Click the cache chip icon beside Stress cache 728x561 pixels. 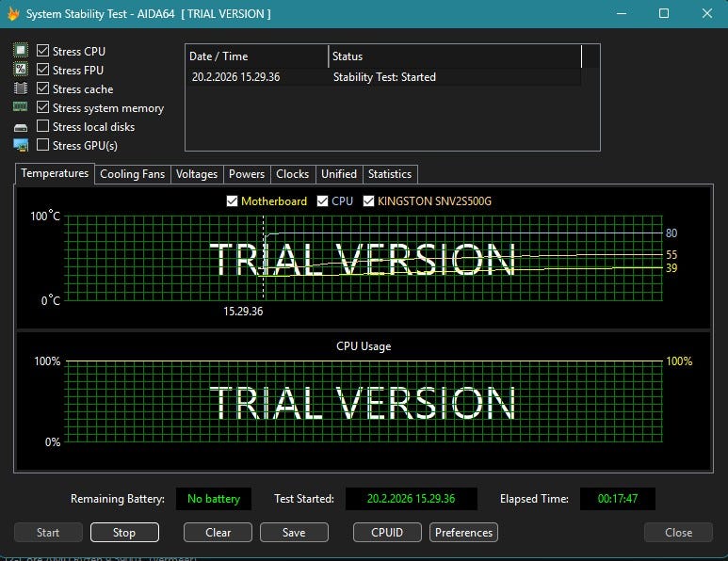pos(21,88)
